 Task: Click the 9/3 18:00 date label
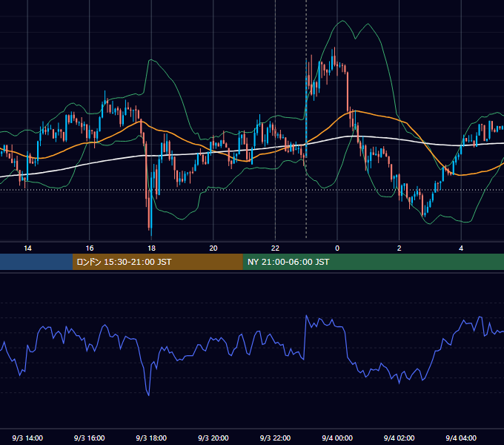click(151, 438)
